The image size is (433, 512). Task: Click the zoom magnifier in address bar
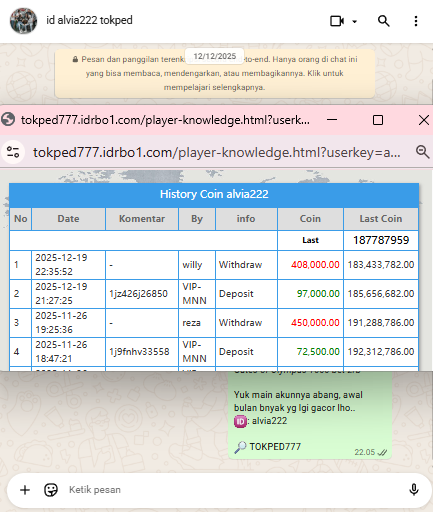pyautogui.click(x=422, y=152)
